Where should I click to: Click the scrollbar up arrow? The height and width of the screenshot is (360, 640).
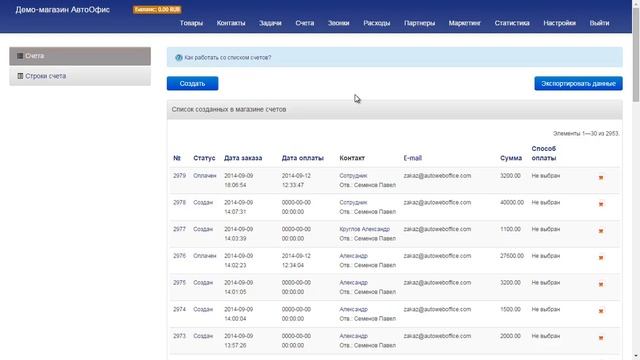click(x=636, y=3)
